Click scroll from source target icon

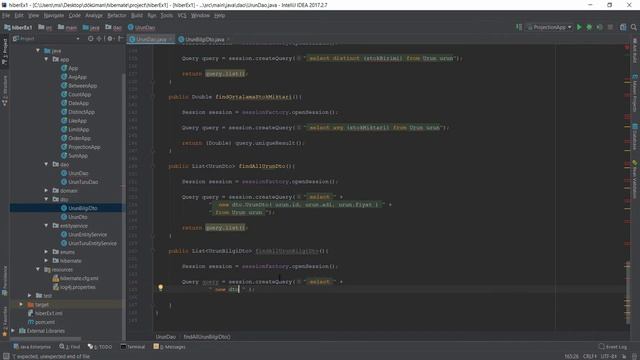[x=90, y=39]
